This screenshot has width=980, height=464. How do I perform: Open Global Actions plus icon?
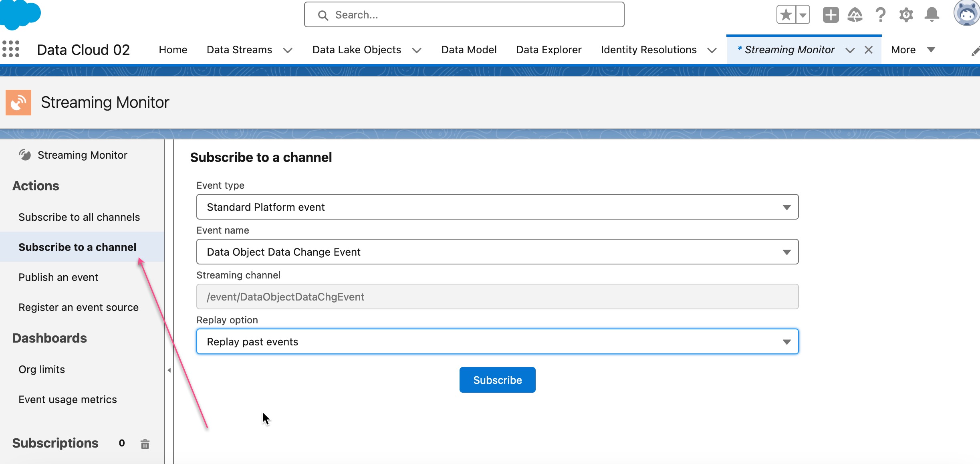pos(831,15)
